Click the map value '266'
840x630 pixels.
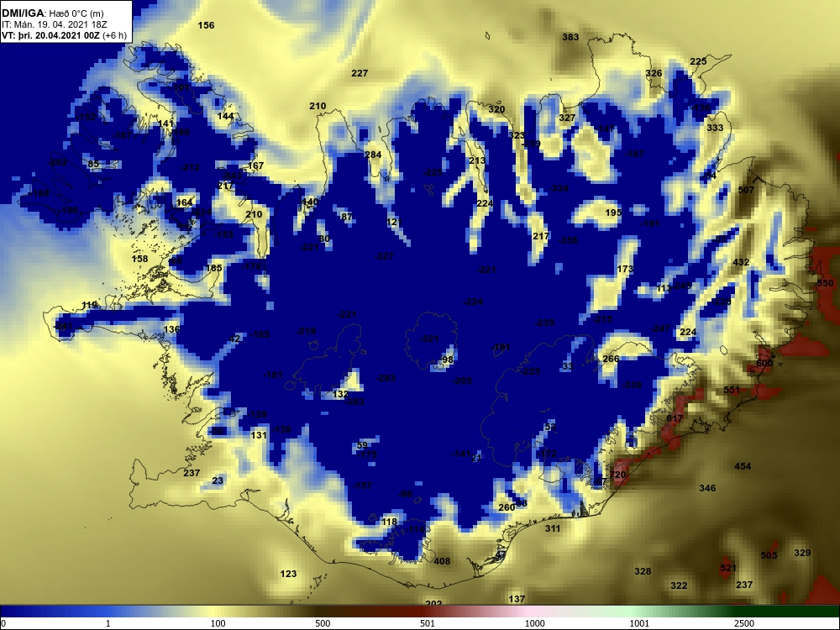[x=611, y=359]
